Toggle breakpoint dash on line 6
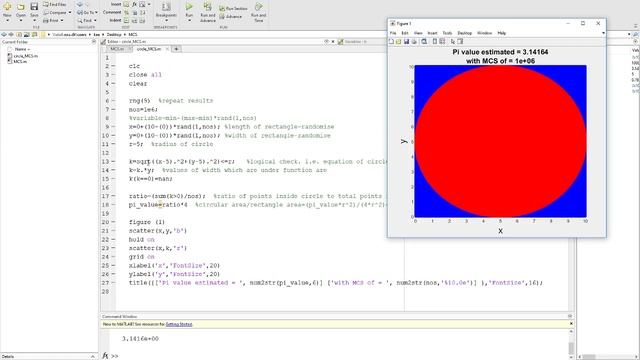The height and width of the screenshot is (360, 640). (113, 101)
